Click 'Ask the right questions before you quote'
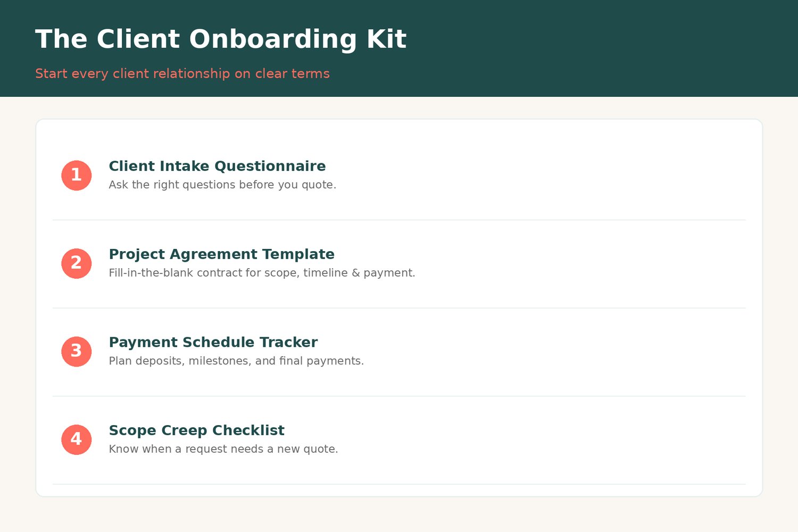This screenshot has height=532, width=798. tap(222, 185)
